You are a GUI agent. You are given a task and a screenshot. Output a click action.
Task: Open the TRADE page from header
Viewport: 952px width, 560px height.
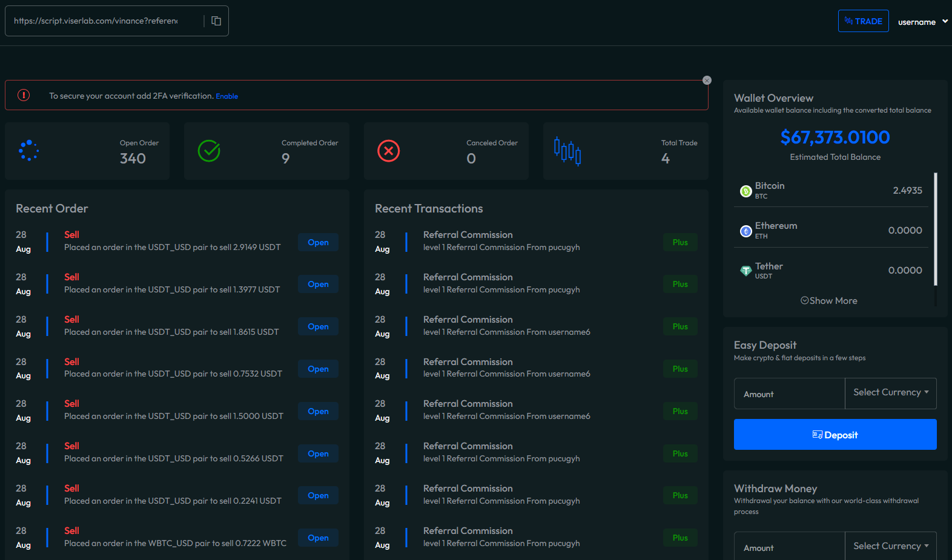click(863, 21)
